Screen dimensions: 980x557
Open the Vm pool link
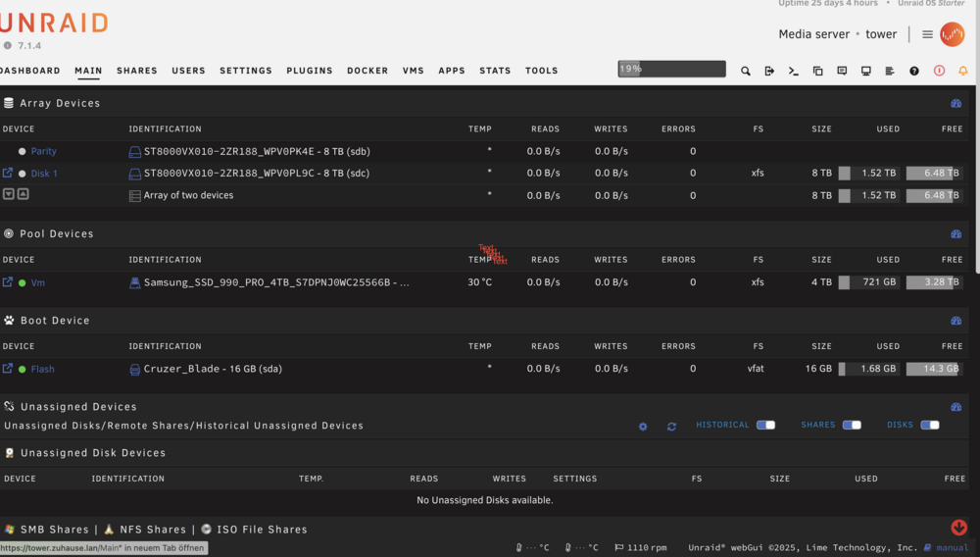point(37,282)
